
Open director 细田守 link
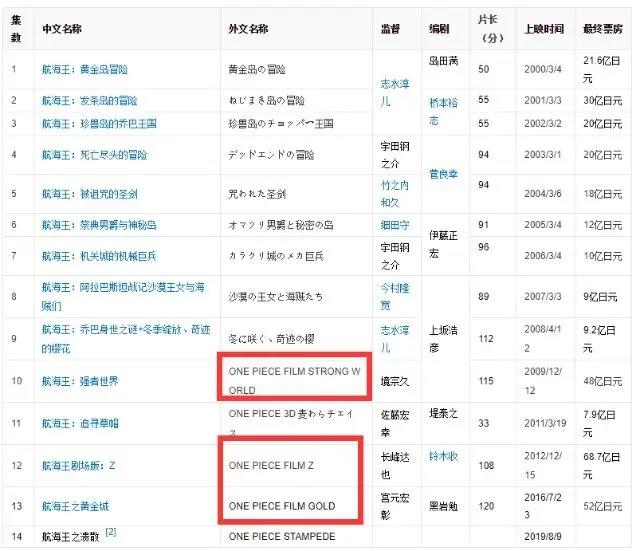click(x=395, y=225)
